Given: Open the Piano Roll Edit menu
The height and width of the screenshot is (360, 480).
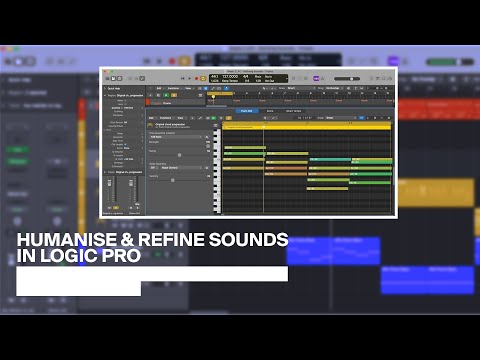Looking at the screenshot, I should point(151,118).
